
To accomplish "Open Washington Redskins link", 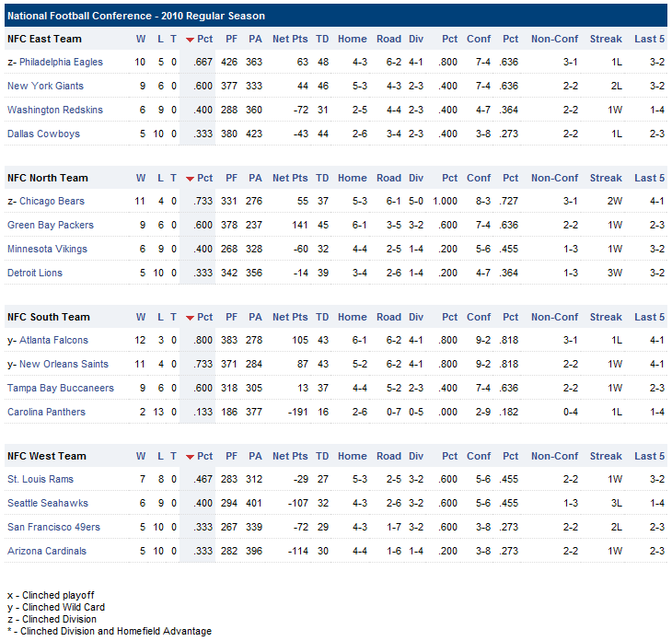I will pyautogui.click(x=55, y=110).
